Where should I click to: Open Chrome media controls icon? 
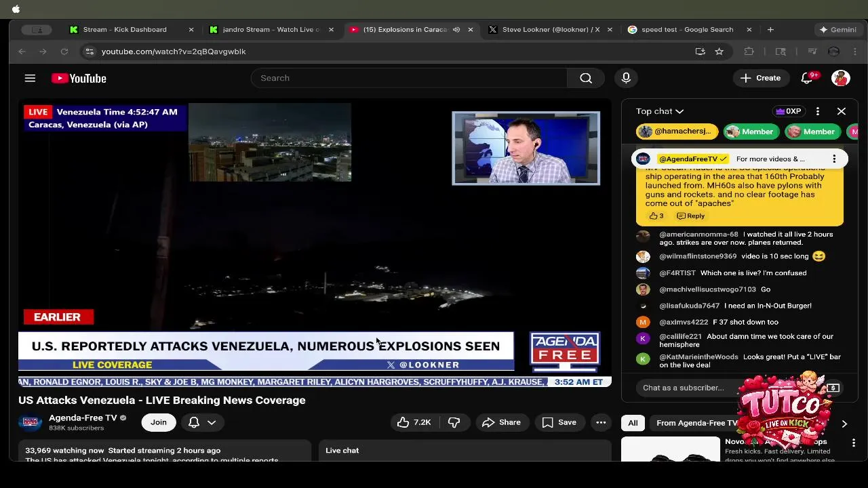[x=812, y=52]
